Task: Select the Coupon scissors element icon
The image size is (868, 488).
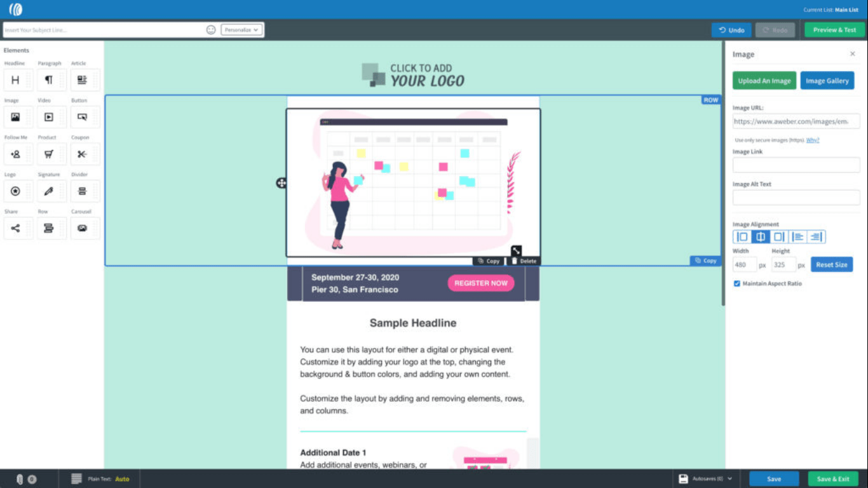Action: [82, 154]
